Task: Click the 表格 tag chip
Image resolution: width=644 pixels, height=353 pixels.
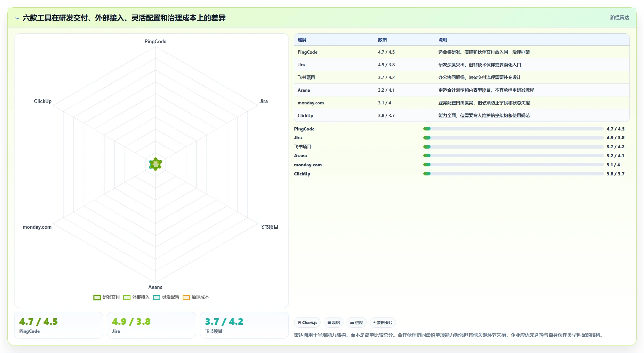Action: (x=333, y=323)
